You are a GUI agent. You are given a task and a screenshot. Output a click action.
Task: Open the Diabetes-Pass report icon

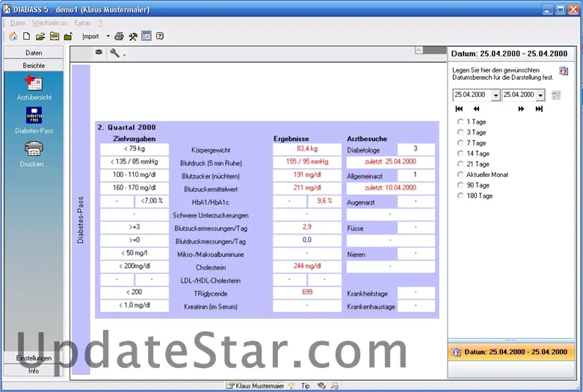34,115
